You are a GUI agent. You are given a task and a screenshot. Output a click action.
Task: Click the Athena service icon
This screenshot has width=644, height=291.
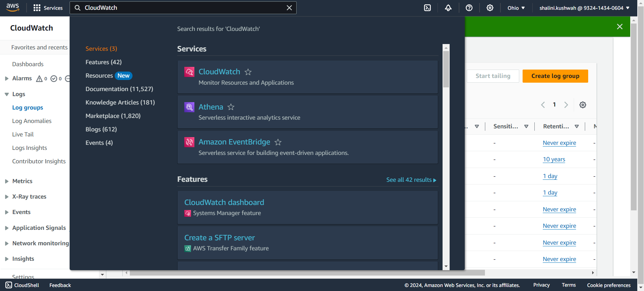pyautogui.click(x=189, y=107)
